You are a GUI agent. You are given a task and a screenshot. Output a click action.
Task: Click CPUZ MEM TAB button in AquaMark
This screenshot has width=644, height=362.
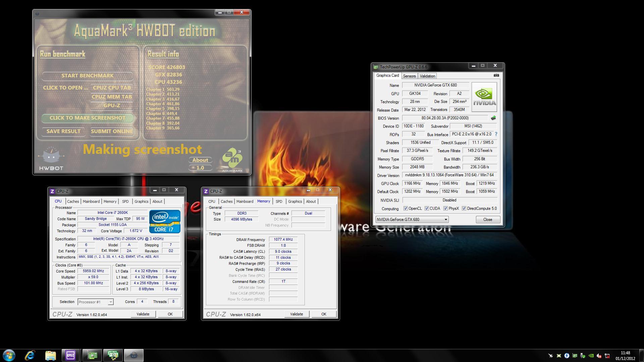click(x=112, y=97)
